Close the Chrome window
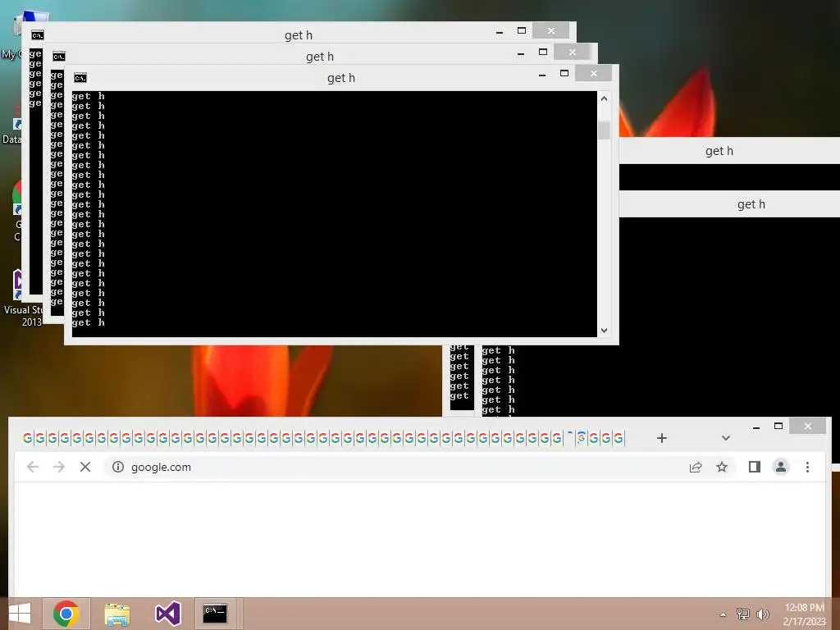This screenshot has height=630, width=840. (x=808, y=427)
